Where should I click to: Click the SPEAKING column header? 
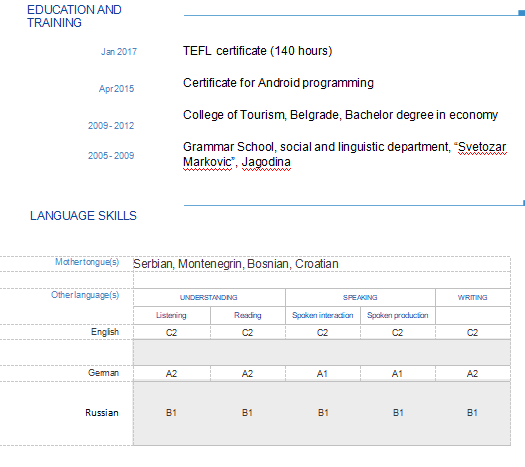[360, 297]
